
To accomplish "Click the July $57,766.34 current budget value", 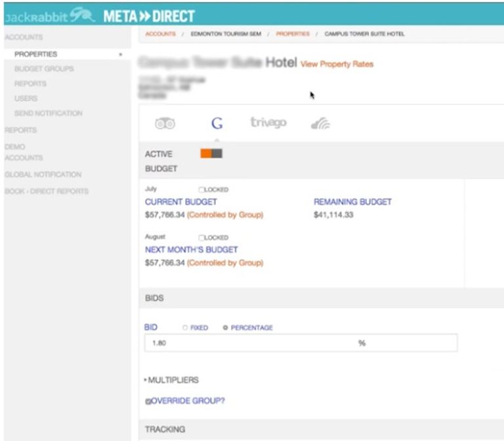I will (165, 215).
